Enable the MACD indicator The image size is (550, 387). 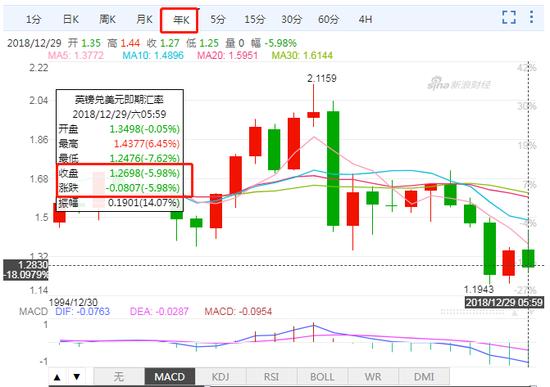[x=170, y=377]
